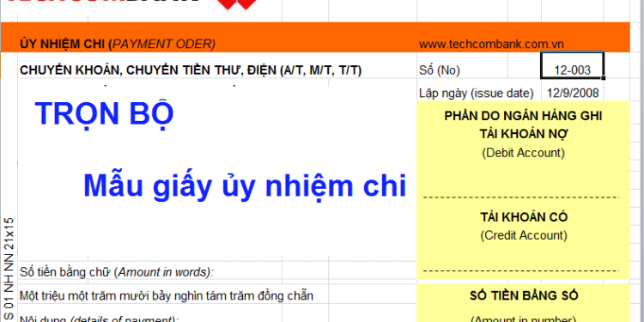Viewport: 644px width, 322px height.
Task: Select the amount in words 'Một triệu một trăm...' cell
Action: coord(167,295)
